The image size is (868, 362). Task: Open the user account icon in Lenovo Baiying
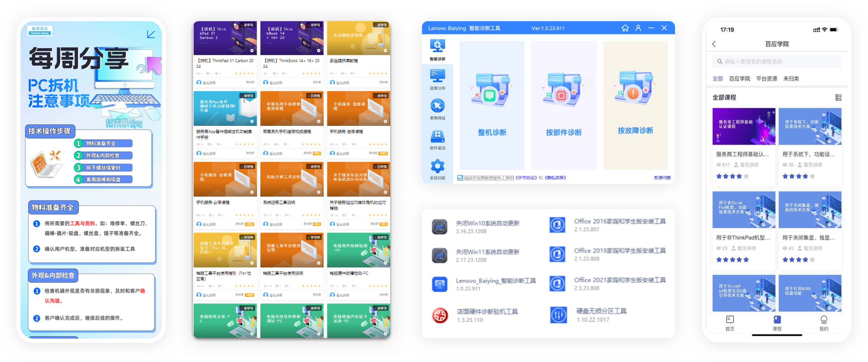pyautogui.click(x=638, y=28)
